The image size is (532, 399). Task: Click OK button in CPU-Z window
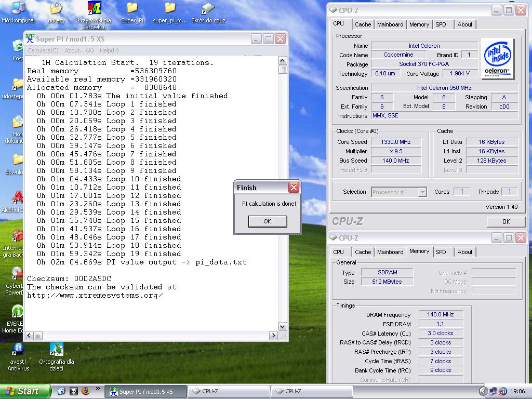click(x=506, y=221)
